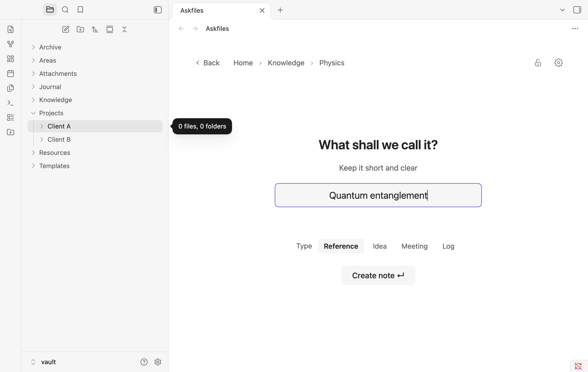Expand the Templates folder

[x=33, y=166]
